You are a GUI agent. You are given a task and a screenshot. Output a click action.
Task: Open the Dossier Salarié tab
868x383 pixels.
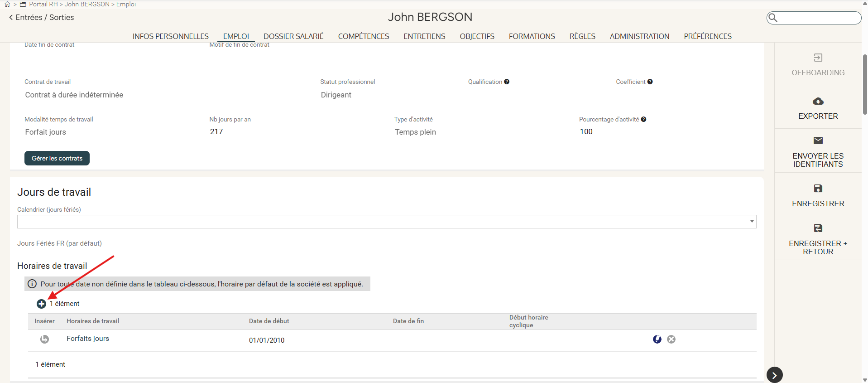tap(293, 36)
